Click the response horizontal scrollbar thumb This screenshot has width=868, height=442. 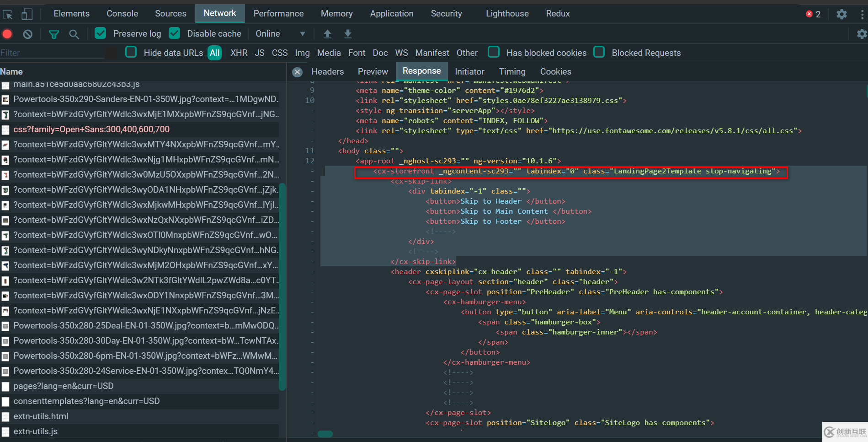(325, 434)
